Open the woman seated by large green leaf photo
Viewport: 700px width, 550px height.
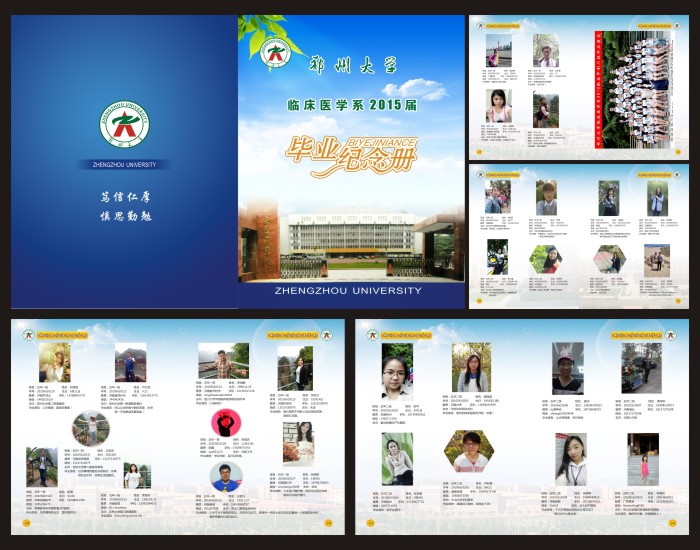pos(397,459)
